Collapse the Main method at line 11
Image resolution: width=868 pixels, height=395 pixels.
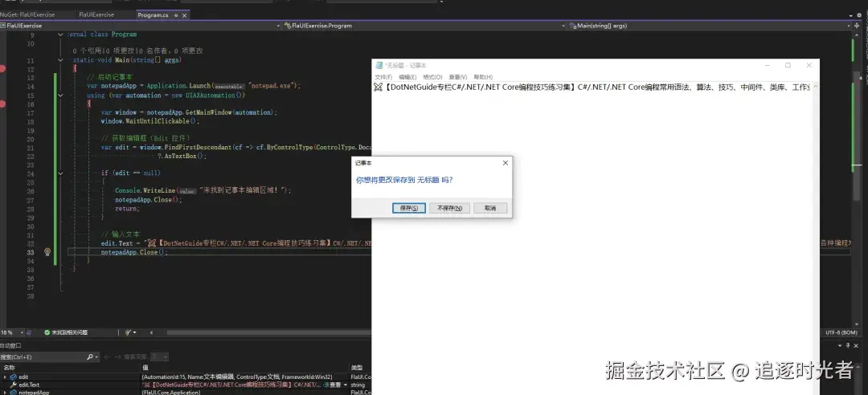pos(60,60)
